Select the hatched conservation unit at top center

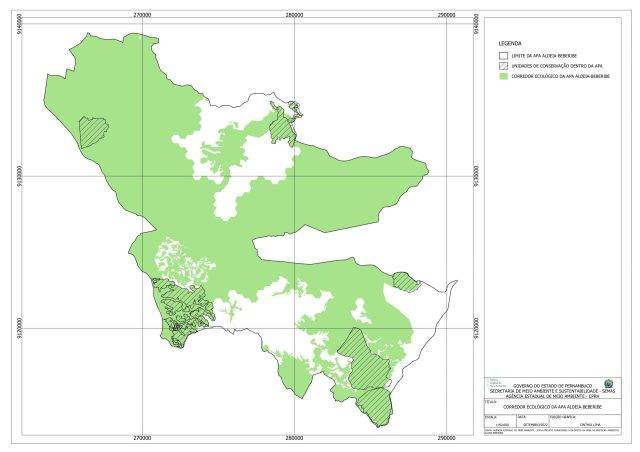point(282,125)
